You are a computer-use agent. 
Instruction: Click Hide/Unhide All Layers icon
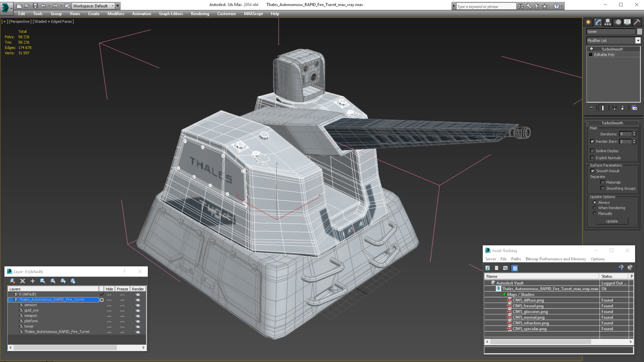[63, 281]
